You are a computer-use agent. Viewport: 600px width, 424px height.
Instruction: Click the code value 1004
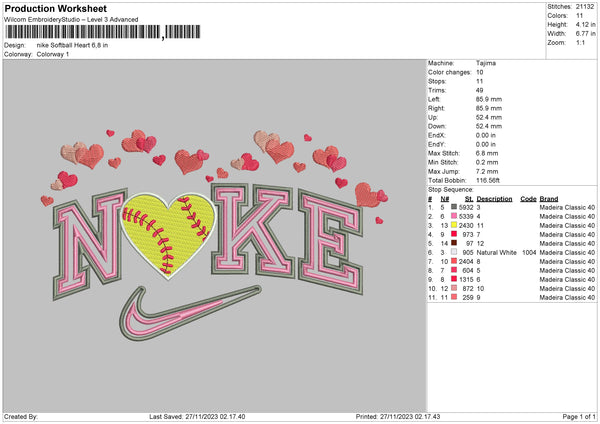point(529,253)
